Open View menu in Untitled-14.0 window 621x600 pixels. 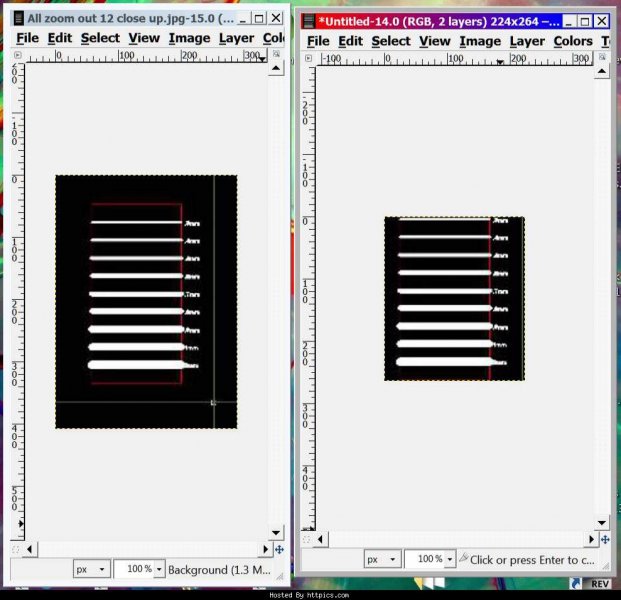coord(434,41)
